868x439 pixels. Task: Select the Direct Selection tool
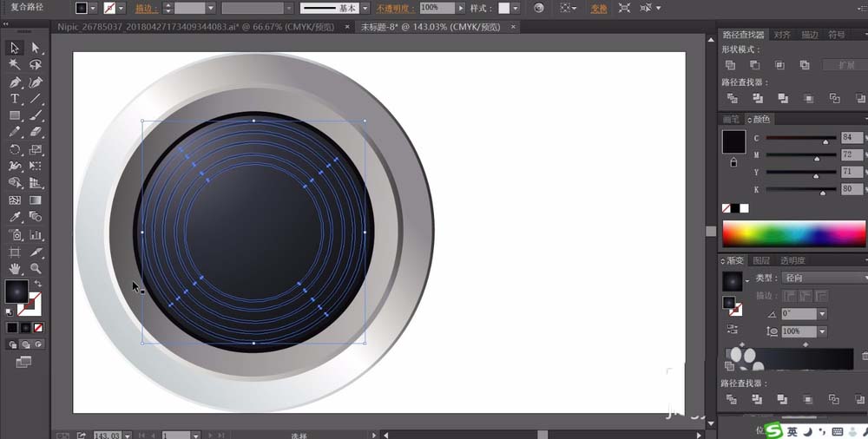coord(36,49)
